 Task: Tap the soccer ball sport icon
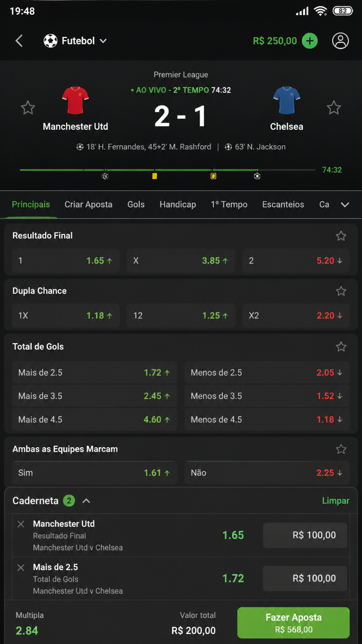click(x=50, y=41)
